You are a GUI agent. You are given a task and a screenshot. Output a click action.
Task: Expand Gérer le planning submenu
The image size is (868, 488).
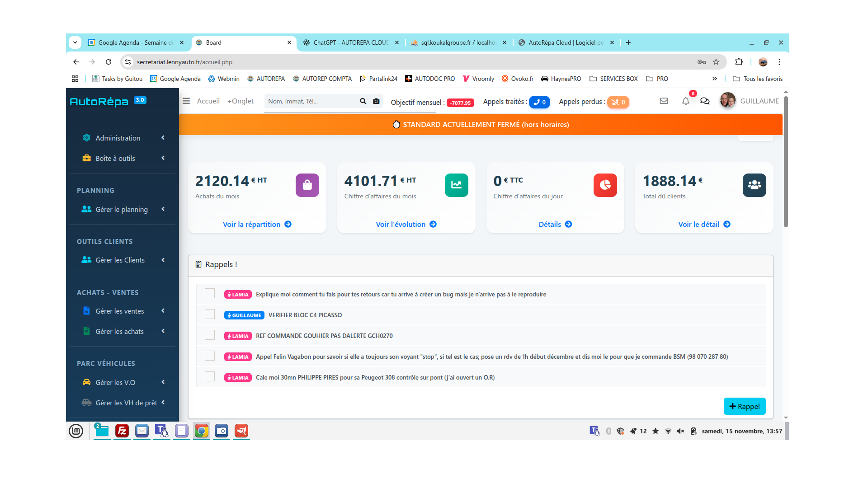(122, 209)
